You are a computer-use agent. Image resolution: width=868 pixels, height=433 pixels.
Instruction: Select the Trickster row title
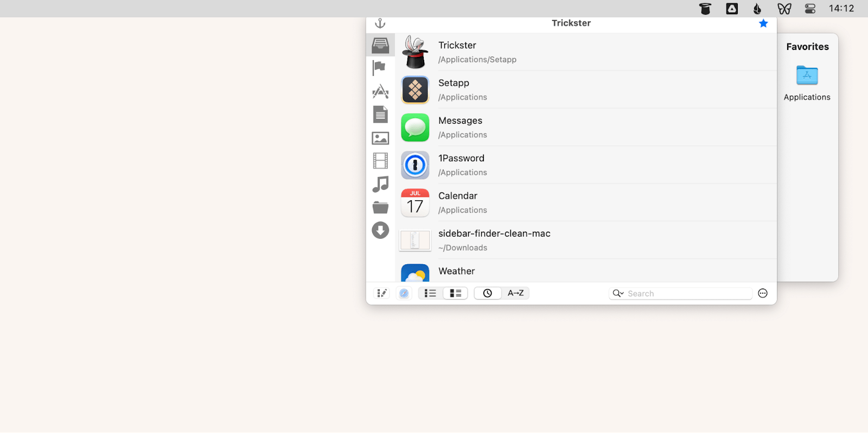coord(457,46)
